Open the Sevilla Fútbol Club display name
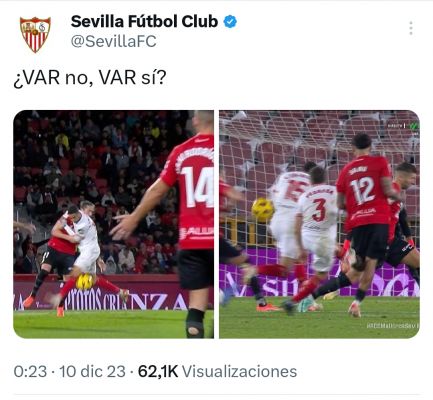433x400 pixels. [x=144, y=22]
